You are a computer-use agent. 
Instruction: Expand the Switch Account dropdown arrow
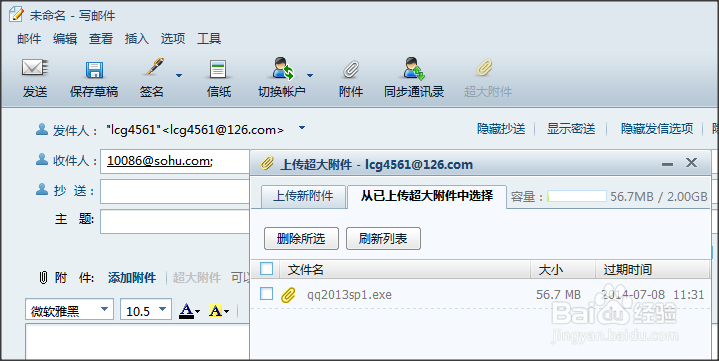310,75
